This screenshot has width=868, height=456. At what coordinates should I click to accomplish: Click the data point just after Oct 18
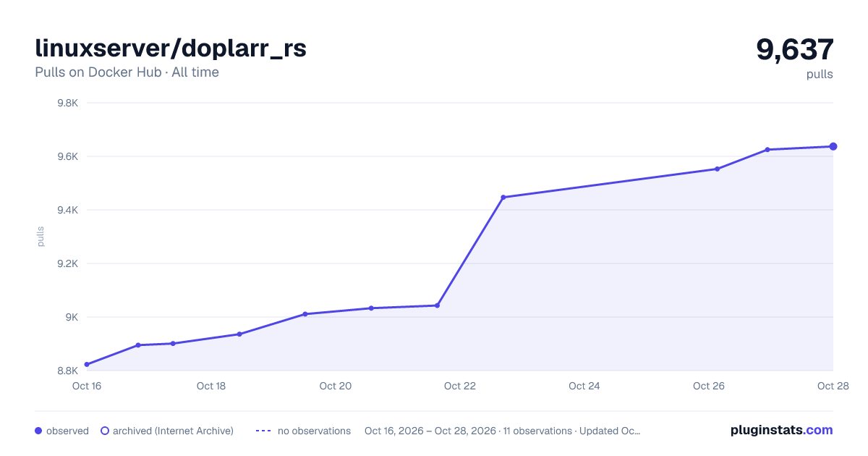click(239, 334)
